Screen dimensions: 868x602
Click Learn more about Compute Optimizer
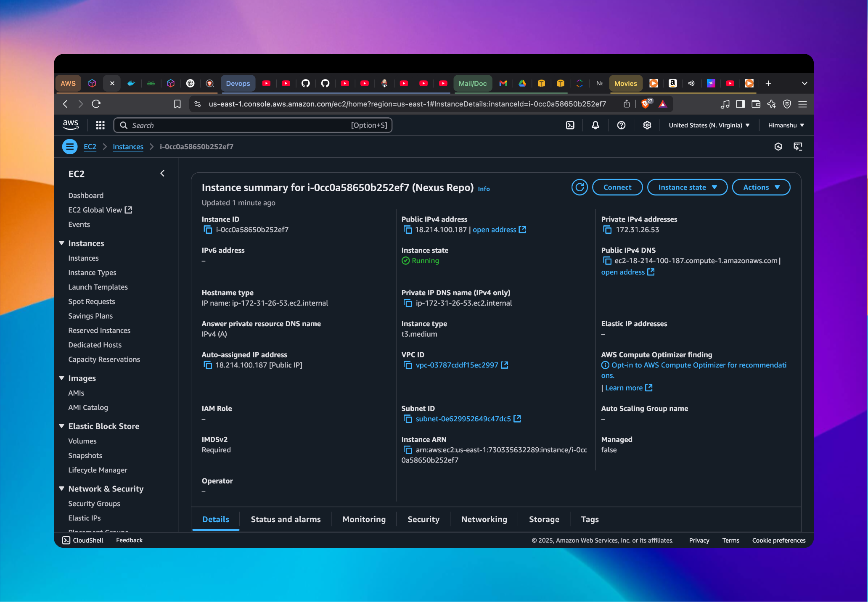[x=629, y=388]
